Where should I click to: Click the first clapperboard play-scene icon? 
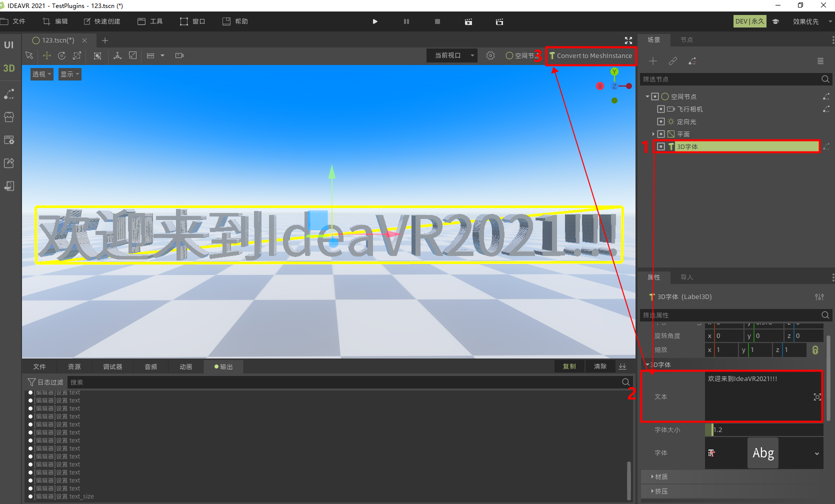pos(468,21)
